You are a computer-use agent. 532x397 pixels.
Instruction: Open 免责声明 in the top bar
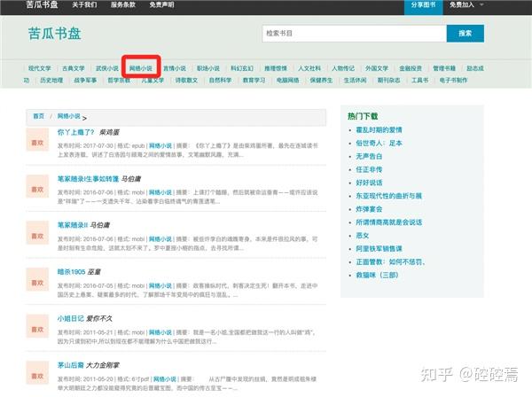162,4
